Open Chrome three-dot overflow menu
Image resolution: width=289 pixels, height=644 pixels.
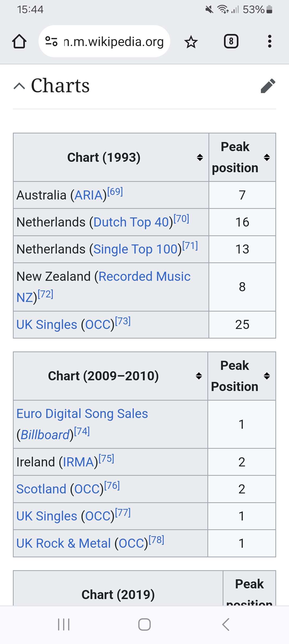(x=269, y=41)
